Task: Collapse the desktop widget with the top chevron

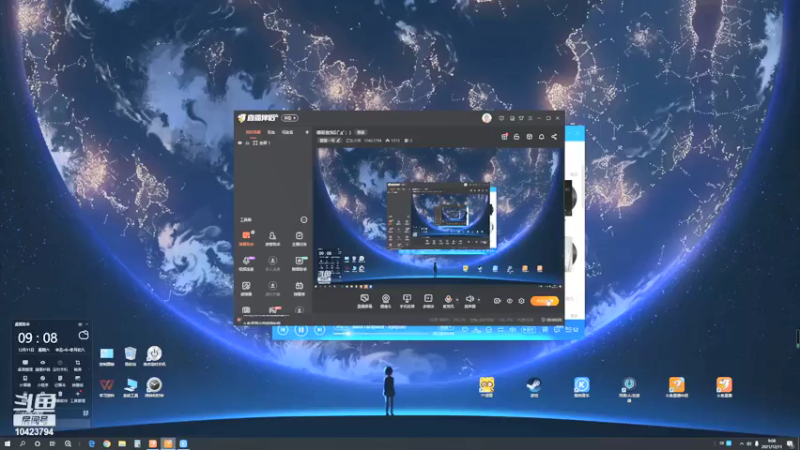Action: click(87, 324)
